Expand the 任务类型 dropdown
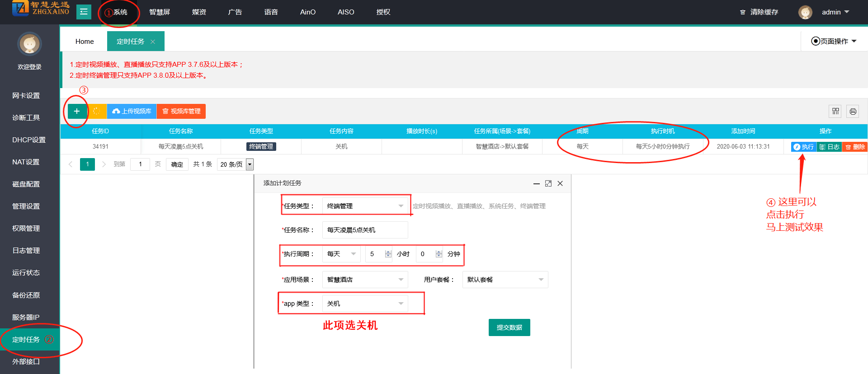The image size is (868, 374). [365, 206]
